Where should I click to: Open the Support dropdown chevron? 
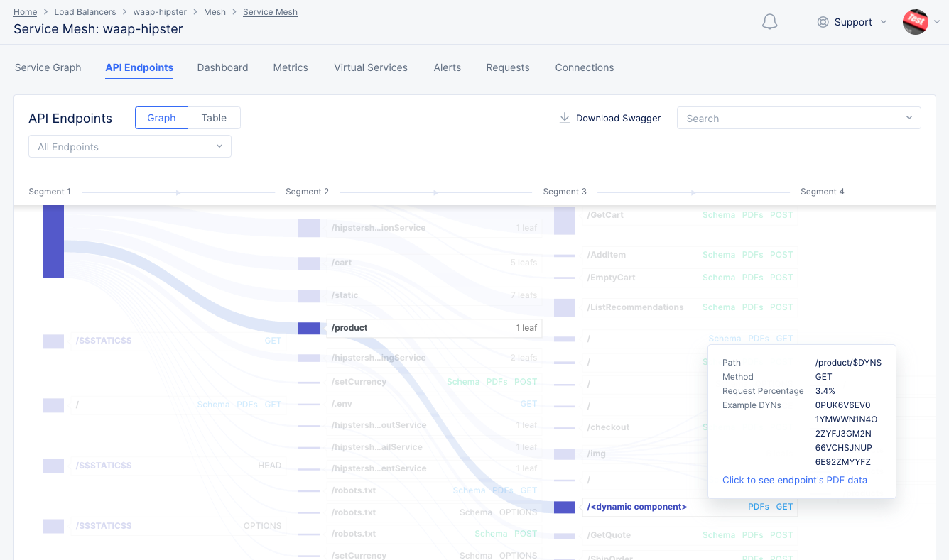[x=883, y=22]
